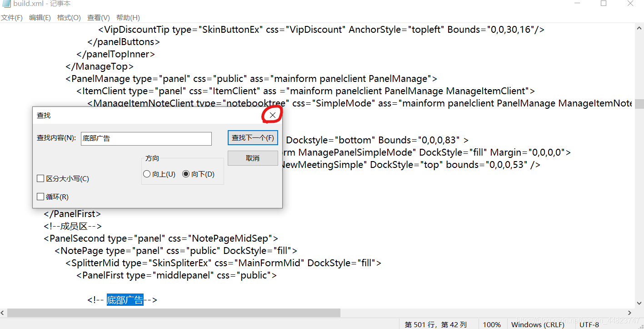Open the 文件(F) menu
The height and width of the screenshot is (329, 644).
[12, 18]
